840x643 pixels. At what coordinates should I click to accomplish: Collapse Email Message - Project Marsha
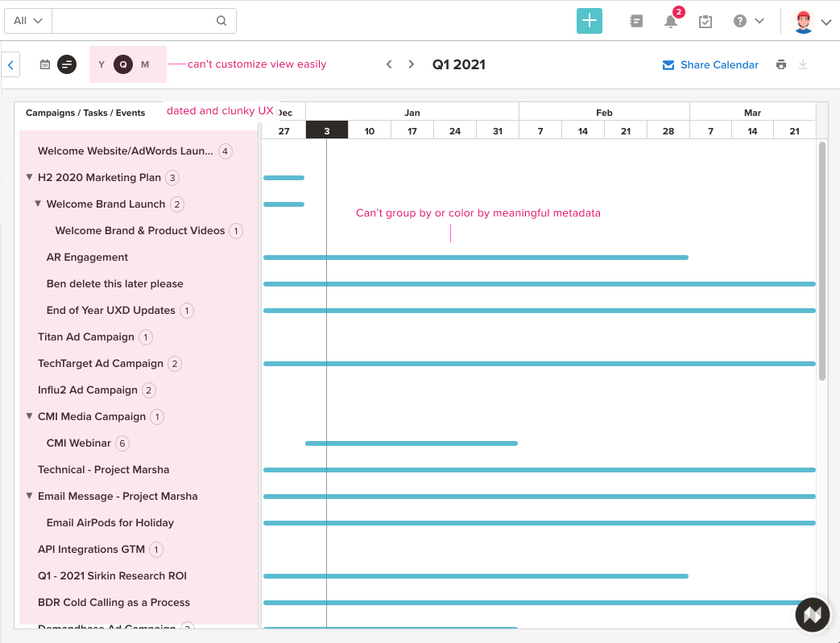click(x=30, y=496)
